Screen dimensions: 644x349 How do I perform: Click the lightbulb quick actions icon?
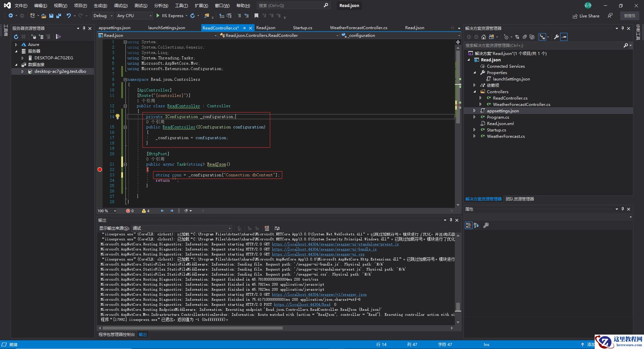[x=118, y=117]
